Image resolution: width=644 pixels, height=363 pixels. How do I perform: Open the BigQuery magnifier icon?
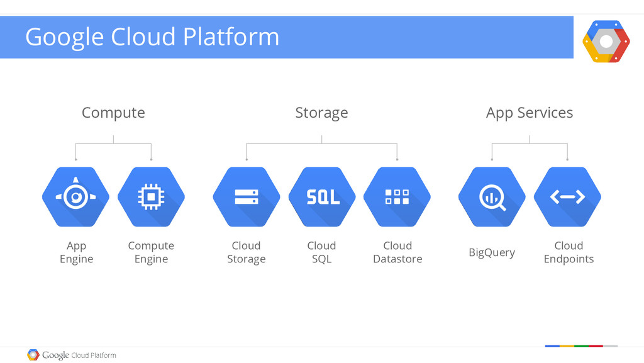pyautogui.click(x=492, y=197)
